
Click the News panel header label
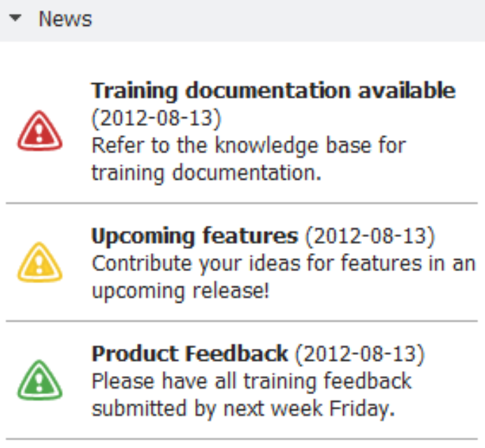[65, 20]
